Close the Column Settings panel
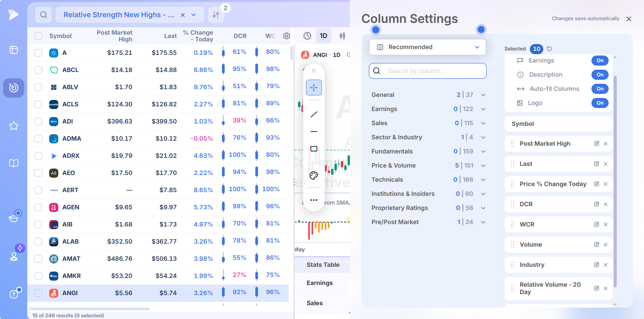Image resolution: width=644 pixels, height=319 pixels. 629,19
